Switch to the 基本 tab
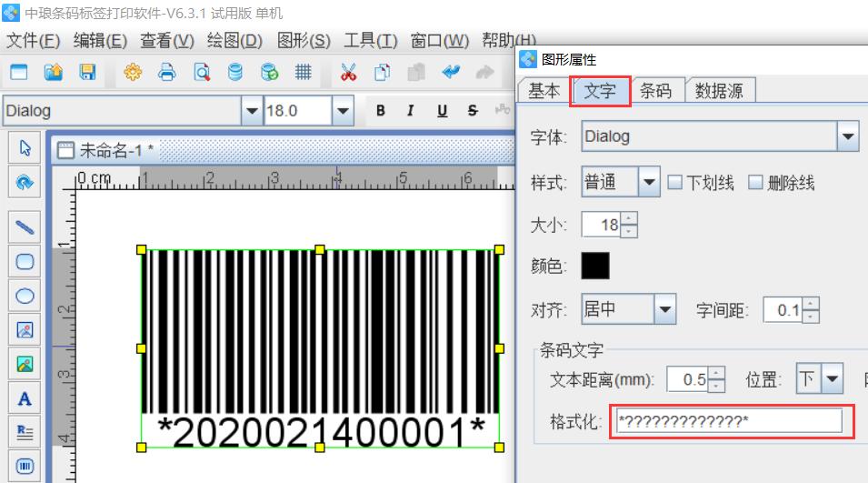Screen dimensions: 868x483 [544, 90]
